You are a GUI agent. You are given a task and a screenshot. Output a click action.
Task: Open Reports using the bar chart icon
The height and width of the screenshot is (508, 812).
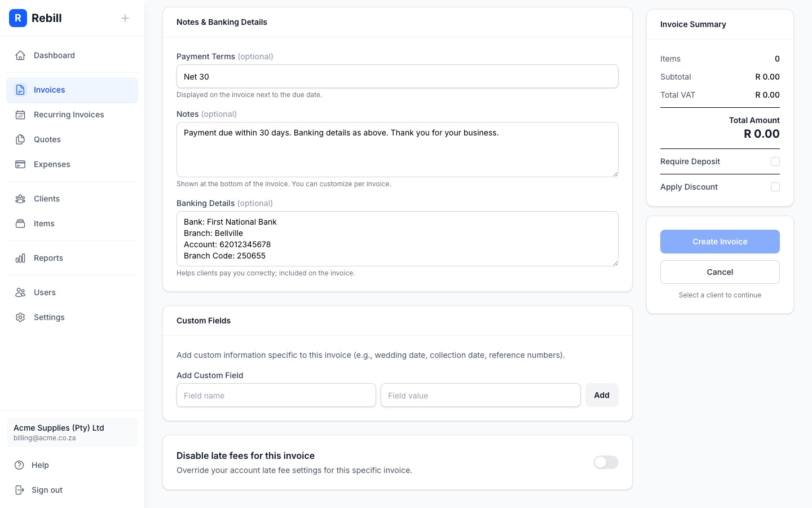click(x=20, y=258)
